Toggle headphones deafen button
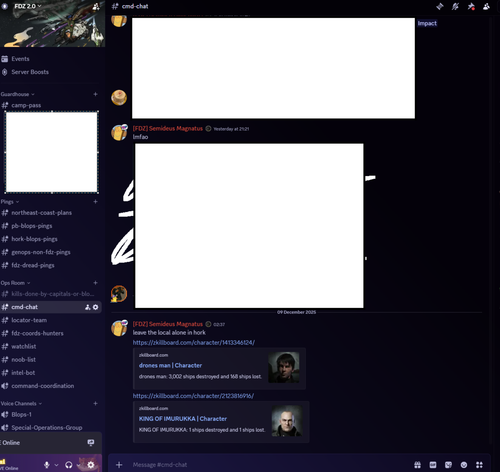Viewport: 500px width, 472px height. [x=69, y=465]
